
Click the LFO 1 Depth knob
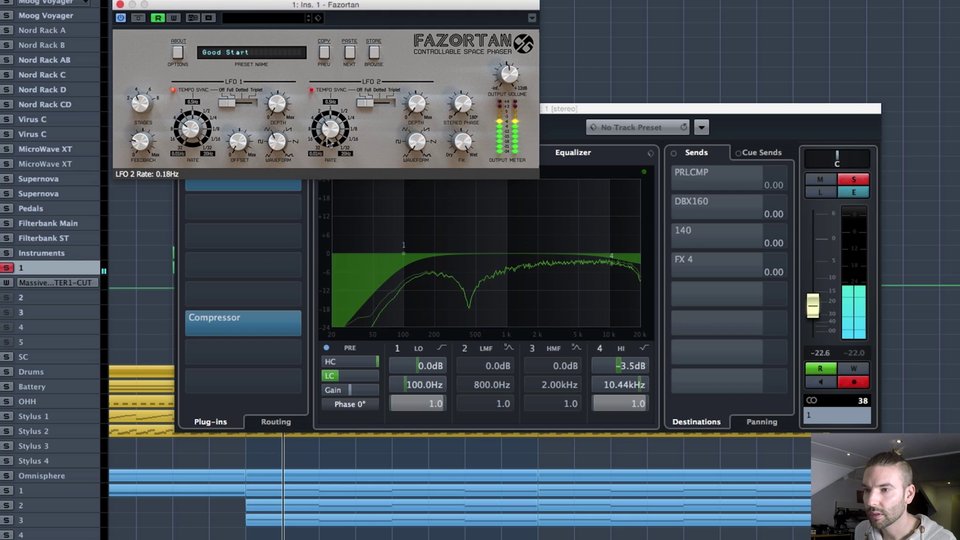click(277, 103)
